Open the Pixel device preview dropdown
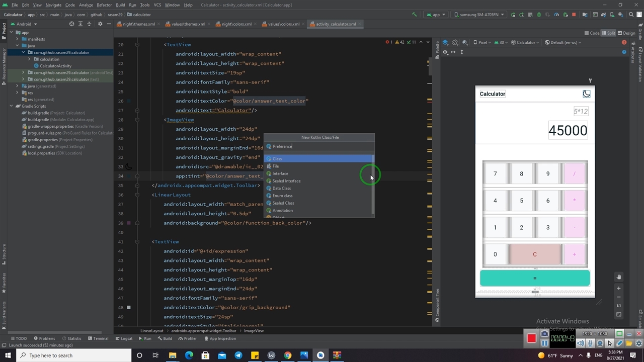The height and width of the screenshot is (362, 644). (x=483, y=42)
